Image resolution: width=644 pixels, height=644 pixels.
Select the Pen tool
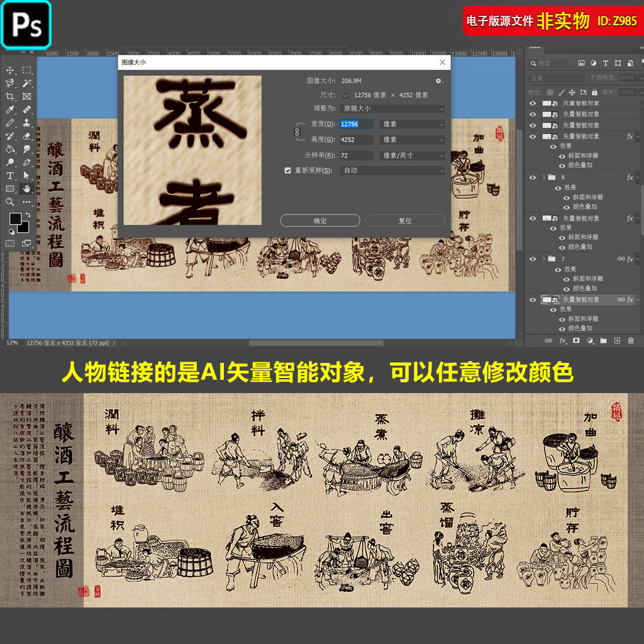coord(26,162)
